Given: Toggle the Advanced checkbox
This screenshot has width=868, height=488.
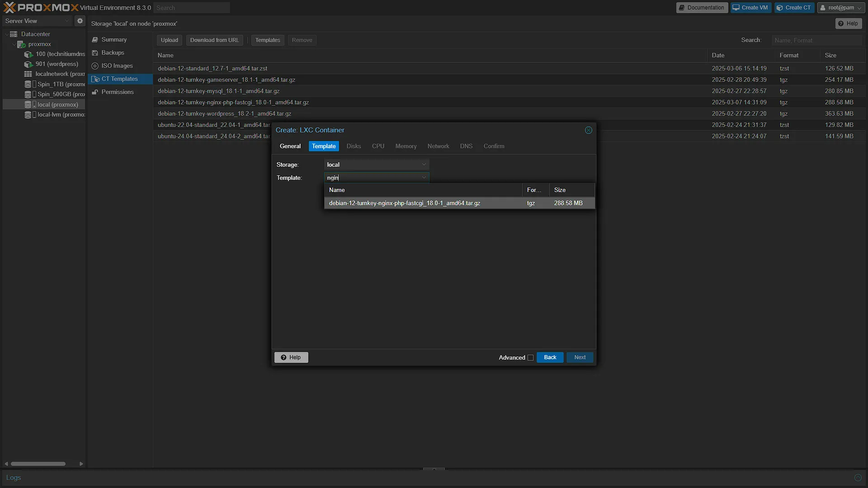Looking at the screenshot, I should click(x=530, y=358).
